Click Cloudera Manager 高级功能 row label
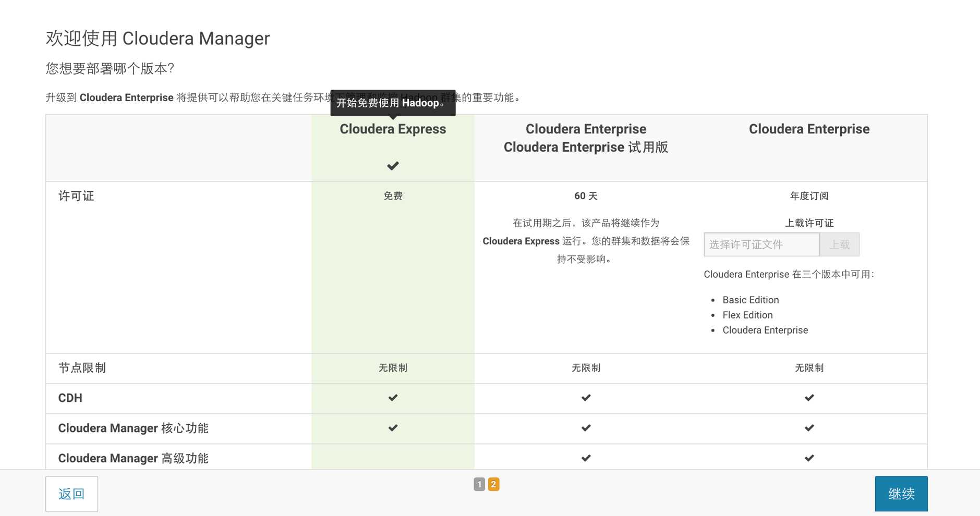The width and height of the screenshot is (980, 516). click(x=133, y=459)
